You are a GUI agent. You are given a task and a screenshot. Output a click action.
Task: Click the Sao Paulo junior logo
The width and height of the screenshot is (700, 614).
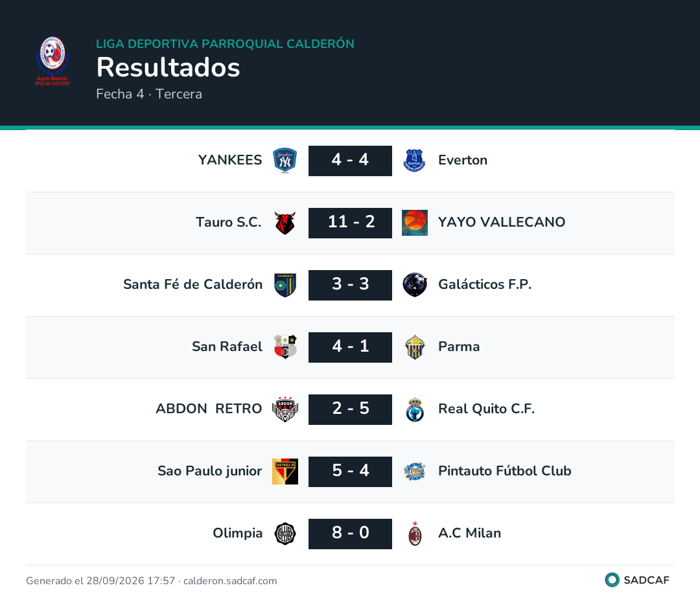pyautogui.click(x=285, y=472)
